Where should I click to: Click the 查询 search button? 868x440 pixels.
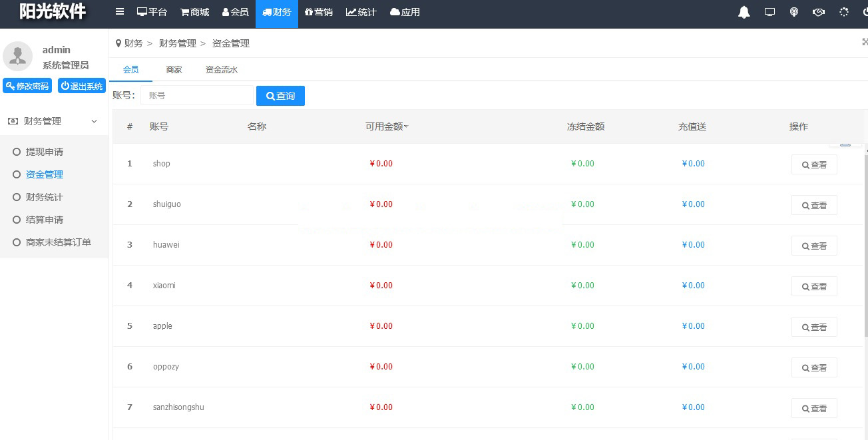pyautogui.click(x=280, y=96)
